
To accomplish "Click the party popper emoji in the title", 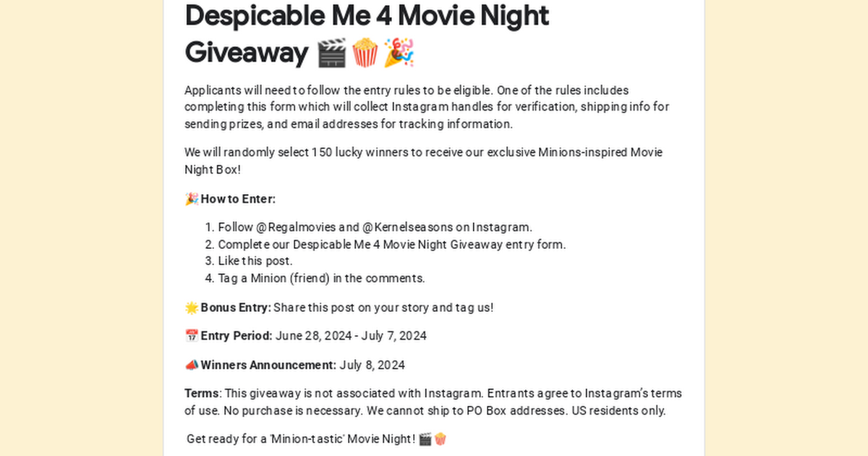I will pyautogui.click(x=399, y=53).
